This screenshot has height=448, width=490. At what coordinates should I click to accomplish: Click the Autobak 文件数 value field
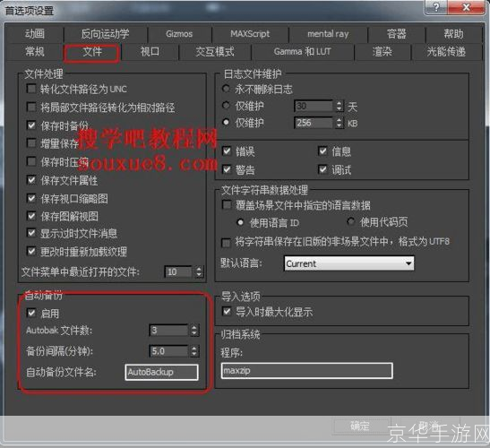pos(168,331)
